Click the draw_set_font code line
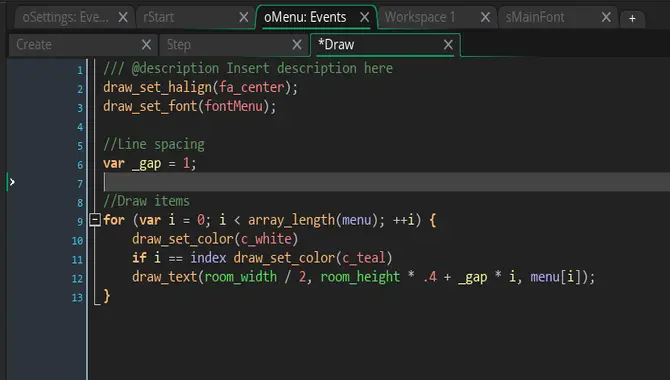670x380 pixels. (x=190, y=106)
